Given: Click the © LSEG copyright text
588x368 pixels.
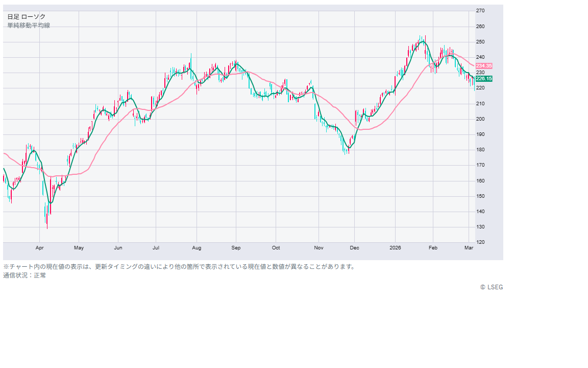Looking at the screenshot, I should pyautogui.click(x=491, y=287).
